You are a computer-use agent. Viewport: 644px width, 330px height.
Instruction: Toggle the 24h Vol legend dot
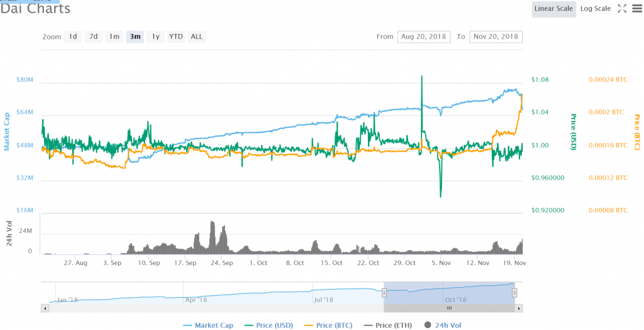pos(428,325)
